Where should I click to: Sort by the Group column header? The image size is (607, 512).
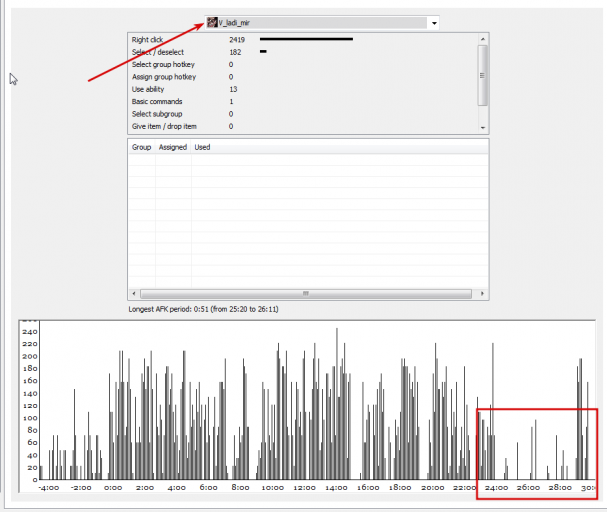[x=141, y=147]
